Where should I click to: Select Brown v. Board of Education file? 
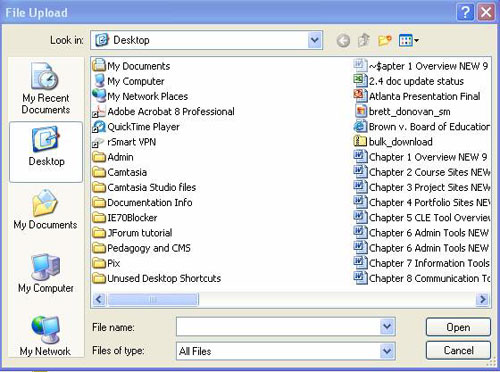pos(422,127)
